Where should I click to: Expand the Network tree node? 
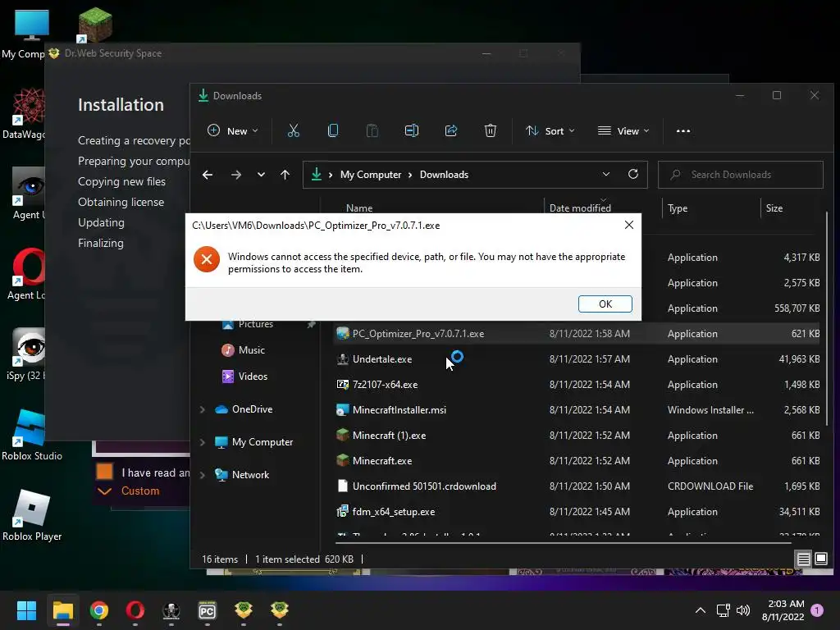click(203, 475)
